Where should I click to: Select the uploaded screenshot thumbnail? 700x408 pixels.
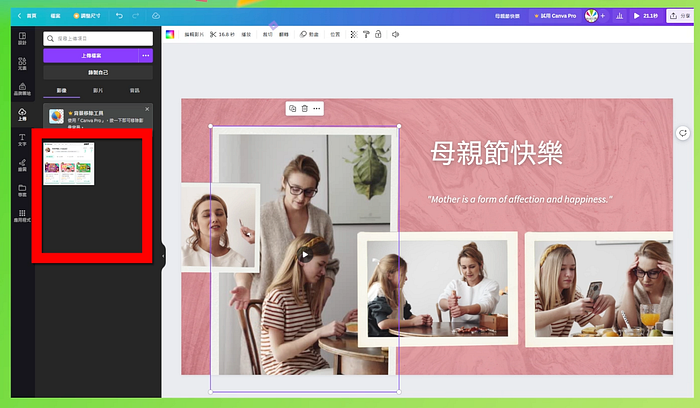(x=69, y=163)
